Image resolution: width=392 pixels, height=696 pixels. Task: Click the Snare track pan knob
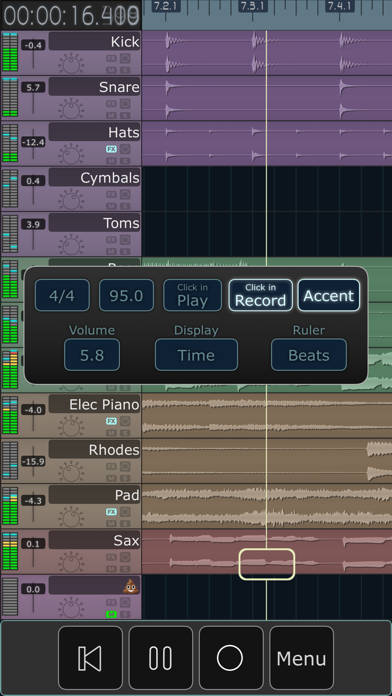click(71, 110)
